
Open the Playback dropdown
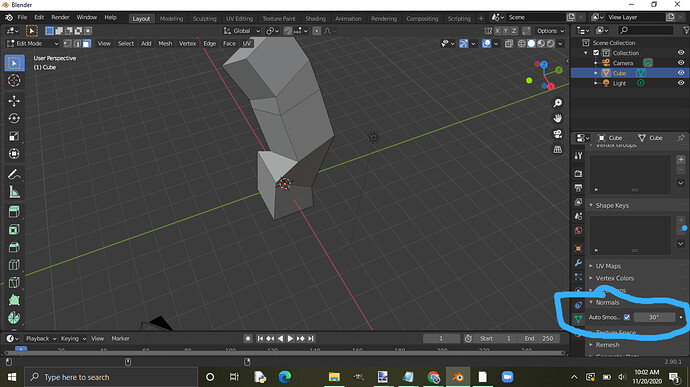(41, 339)
